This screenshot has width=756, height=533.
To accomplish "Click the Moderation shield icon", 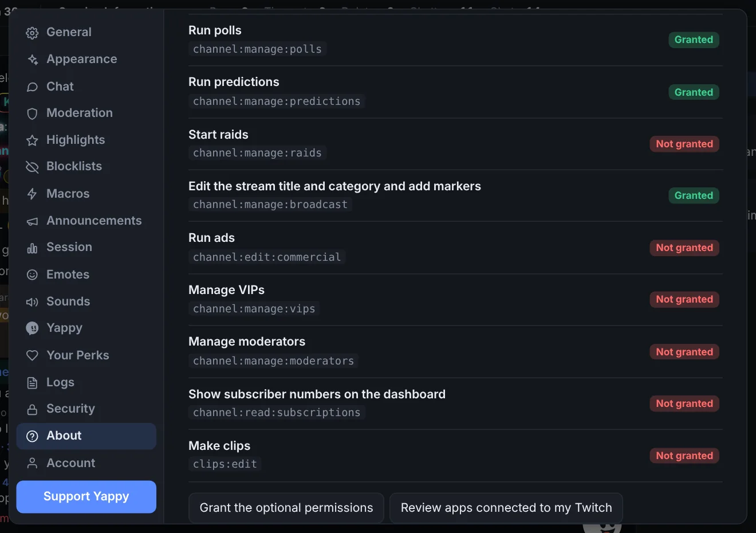I will pyautogui.click(x=33, y=113).
